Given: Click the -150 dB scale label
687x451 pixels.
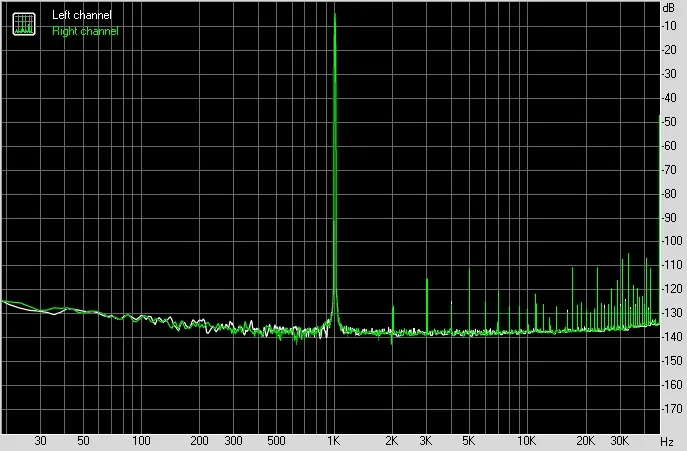Looking at the screenshot, I should click(x=672, y=361).
